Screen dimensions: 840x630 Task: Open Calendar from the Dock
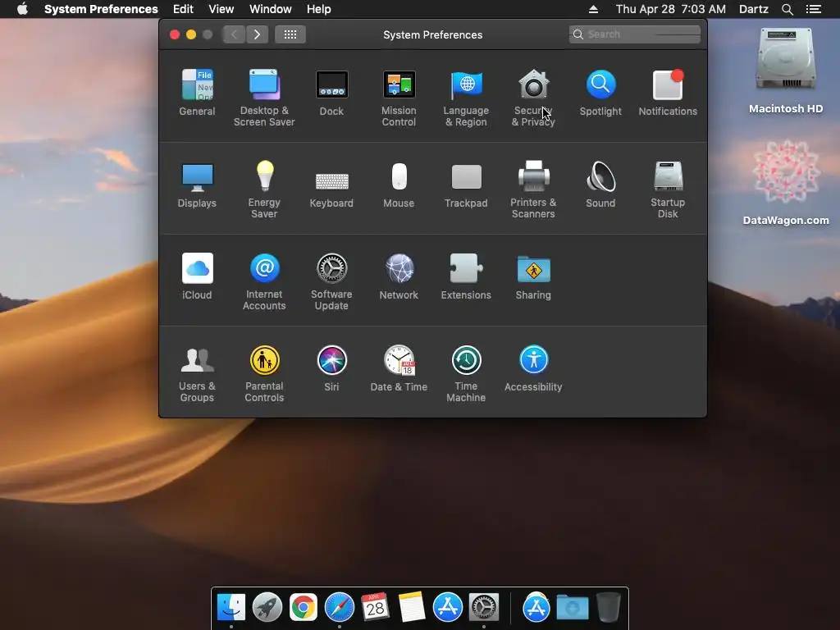(375, 607)
